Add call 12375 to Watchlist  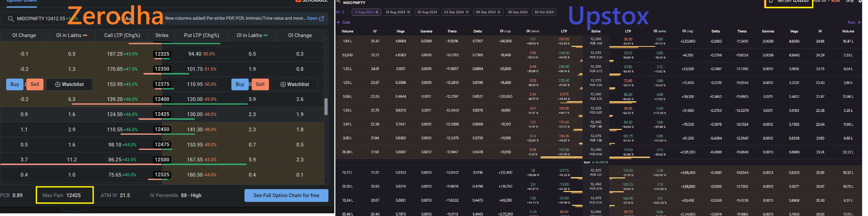click(x=69, y=84)
